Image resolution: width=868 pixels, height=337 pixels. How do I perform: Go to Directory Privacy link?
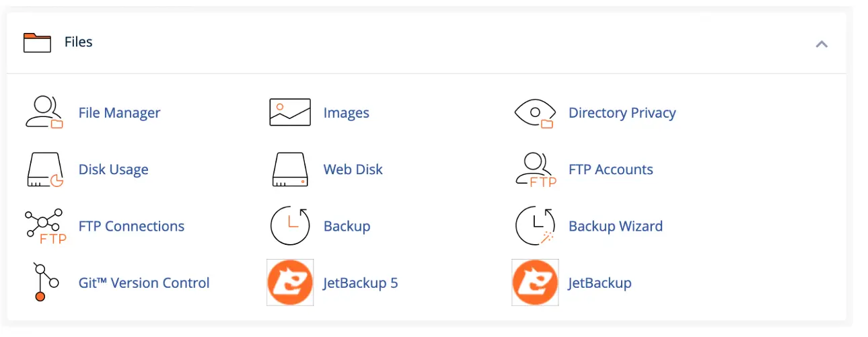(x=622, y=113)
